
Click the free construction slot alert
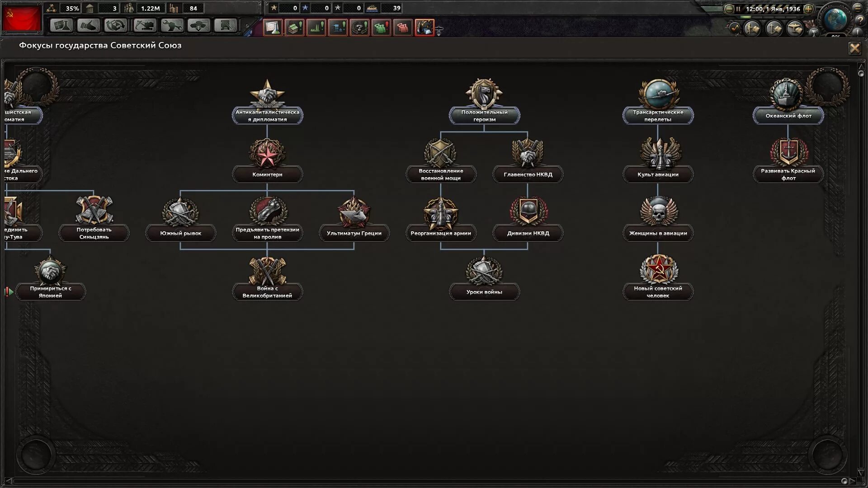click(294, 28)
